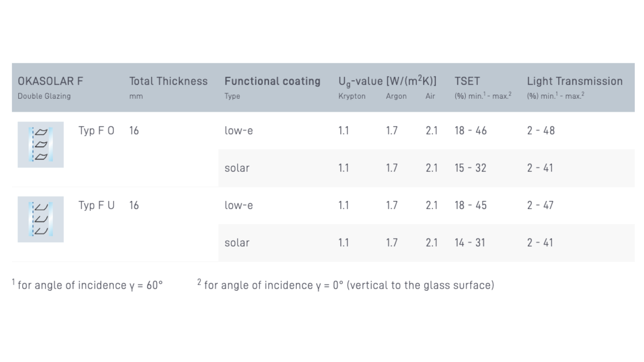Click the TSET column header

point(467,81)
